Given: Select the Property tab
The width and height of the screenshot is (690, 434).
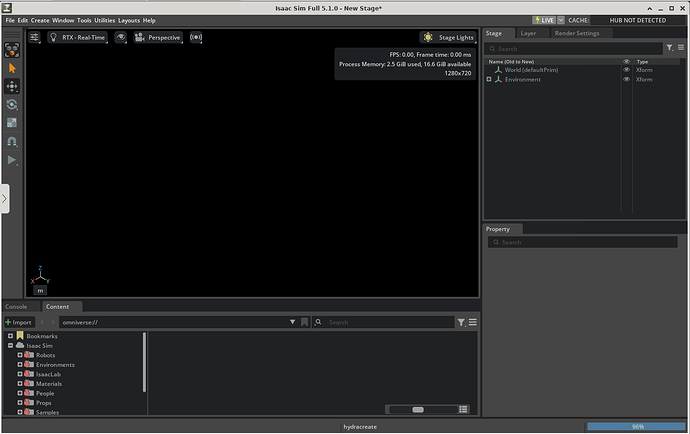Looking at the screenshot, I should click(498, 229).
